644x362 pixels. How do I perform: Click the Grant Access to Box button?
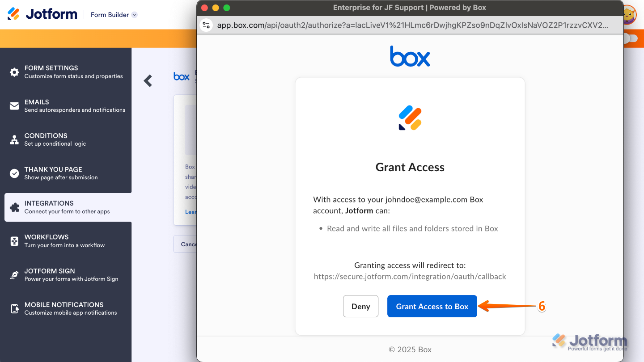pyautogui.click(x=432, y=306)
